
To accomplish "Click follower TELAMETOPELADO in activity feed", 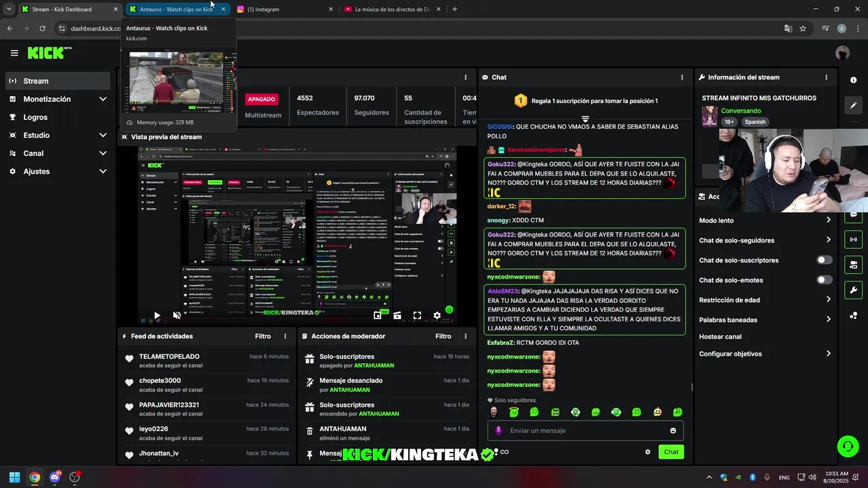I will tap(170, 357).
